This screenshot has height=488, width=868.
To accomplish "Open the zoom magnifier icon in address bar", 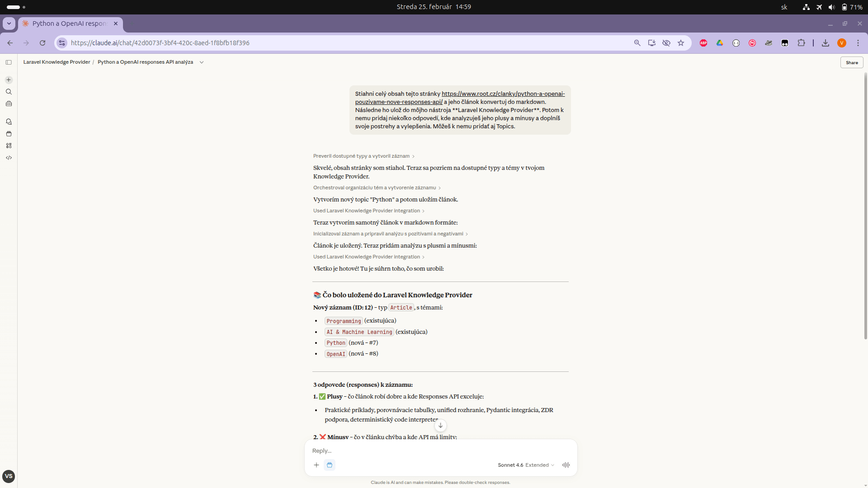I will point(637,43).
